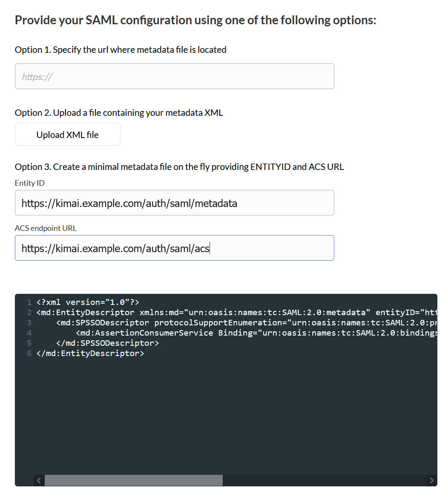
Task: Click the right scroll arrow in code editor
Action: 431,480
